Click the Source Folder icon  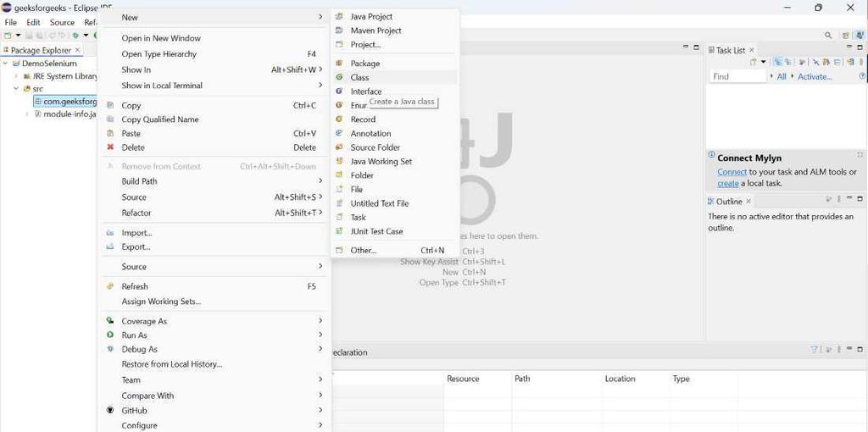[339, 147]
